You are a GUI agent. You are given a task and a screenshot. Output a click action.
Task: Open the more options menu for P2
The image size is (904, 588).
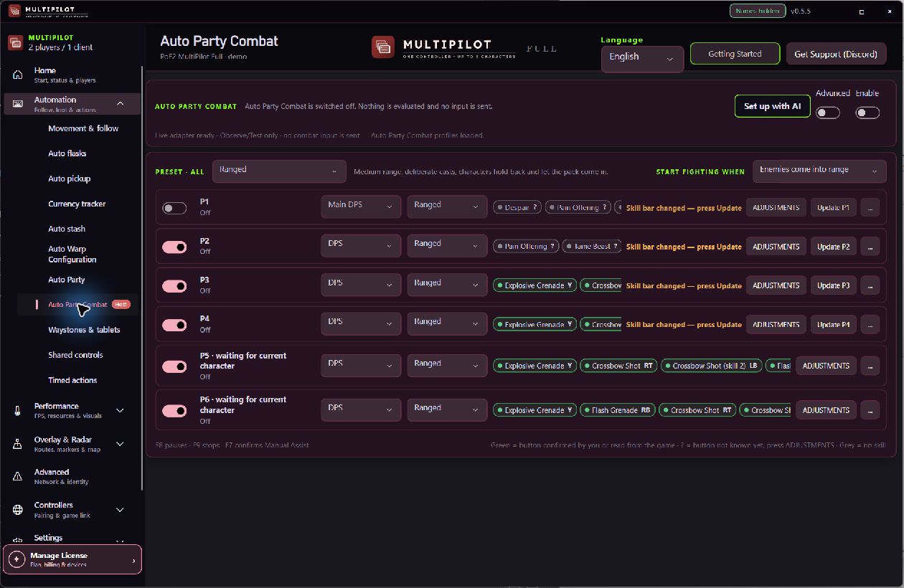tap(870, 247)
